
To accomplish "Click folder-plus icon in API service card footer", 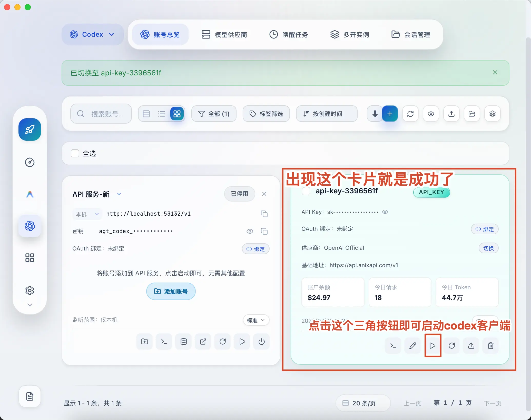I will [145, 342].
